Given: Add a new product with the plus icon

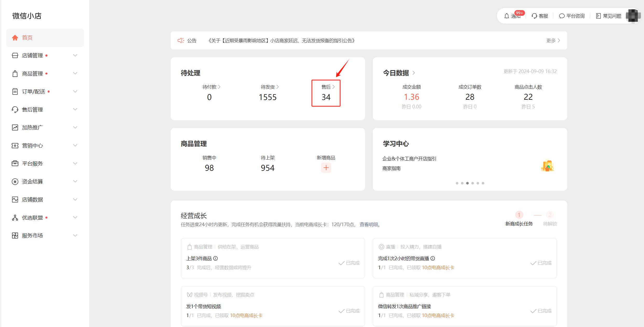Looking at the screenshot, I should pos(326,168).
